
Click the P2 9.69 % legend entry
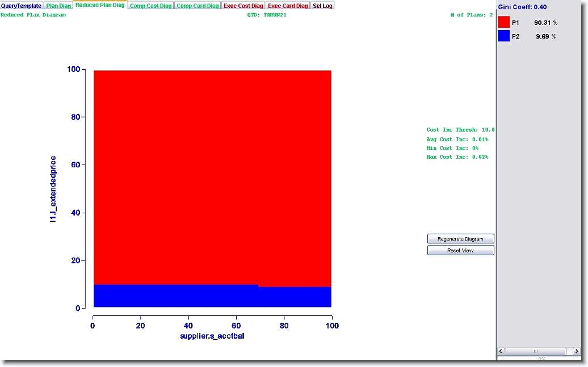[534, 36]
